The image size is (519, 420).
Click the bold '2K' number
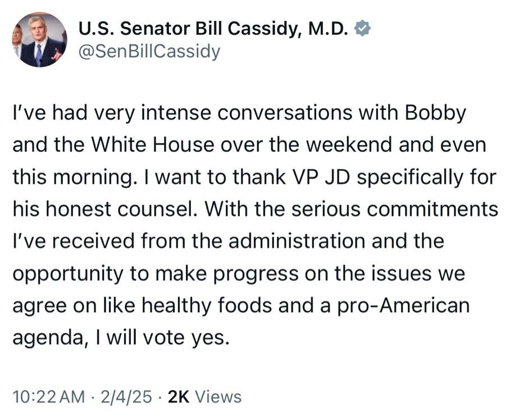pos(179,397)
